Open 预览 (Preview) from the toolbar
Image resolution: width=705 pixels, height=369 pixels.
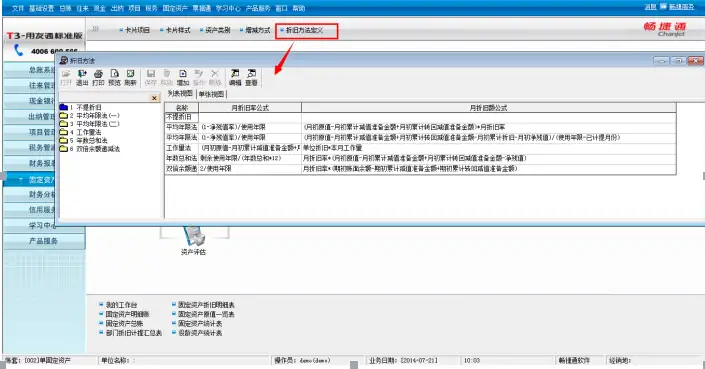[x=114, y=78]
